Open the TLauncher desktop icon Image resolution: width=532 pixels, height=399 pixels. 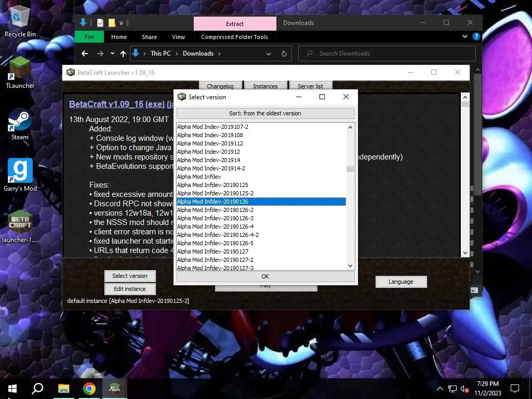point(20,73)
